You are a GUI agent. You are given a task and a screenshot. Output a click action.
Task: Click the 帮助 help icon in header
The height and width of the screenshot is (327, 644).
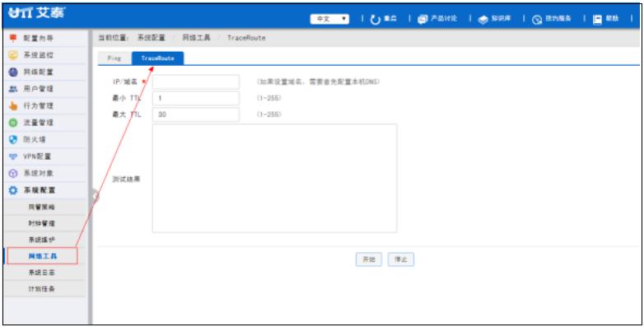click(598, 19)
